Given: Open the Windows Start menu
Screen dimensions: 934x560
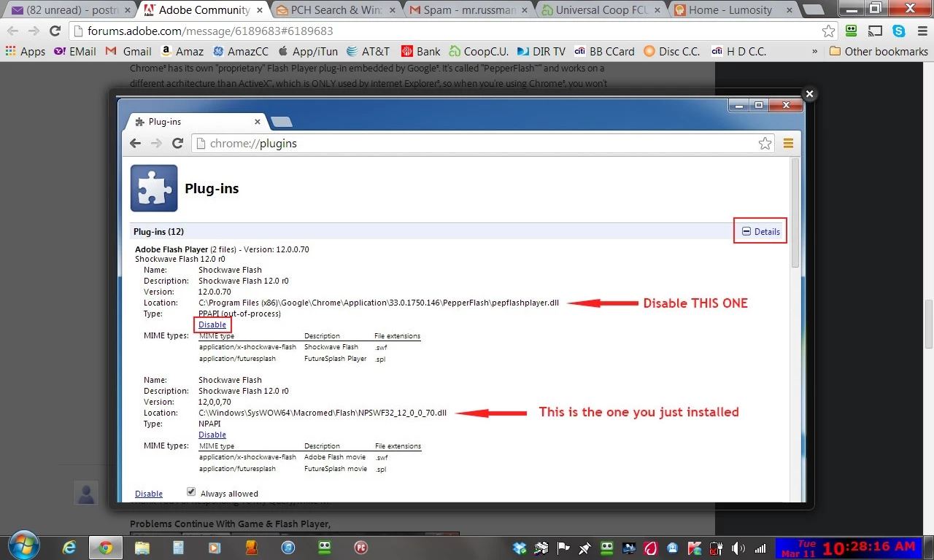Looking at the screenshot, I should (23, 546).
